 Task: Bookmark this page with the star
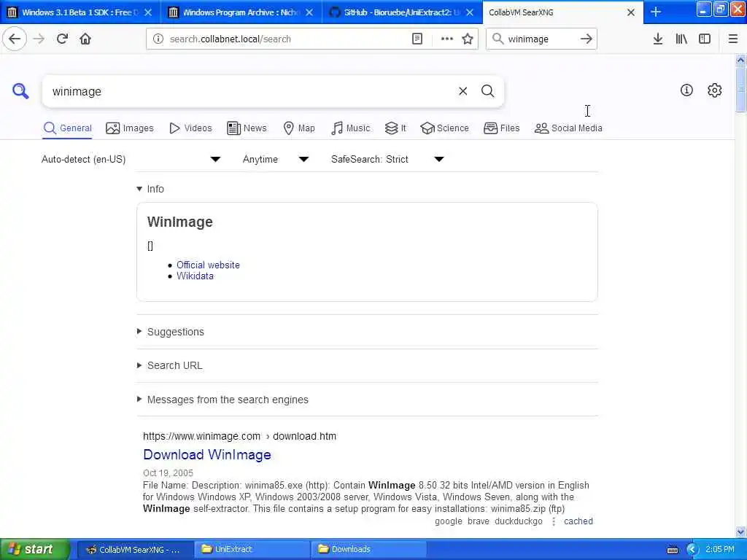point(468,39)
